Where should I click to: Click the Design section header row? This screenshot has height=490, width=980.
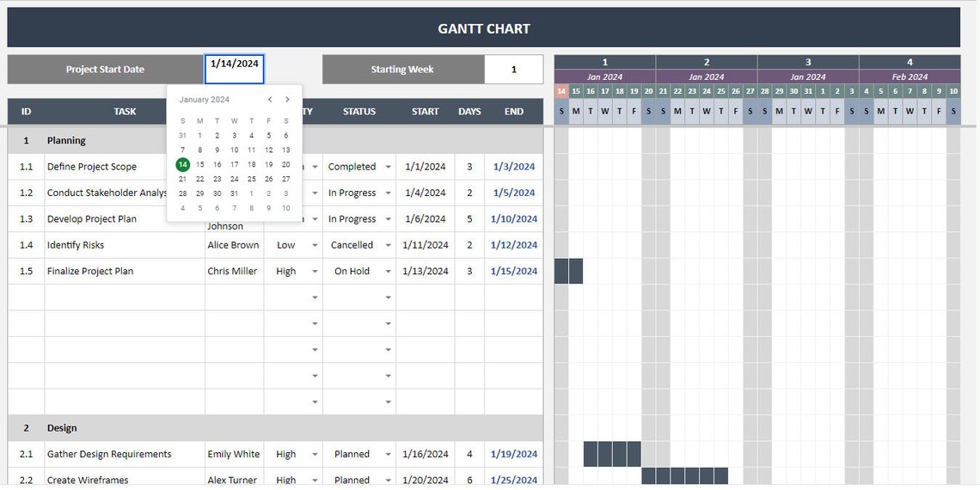click(x=275, y=428)
